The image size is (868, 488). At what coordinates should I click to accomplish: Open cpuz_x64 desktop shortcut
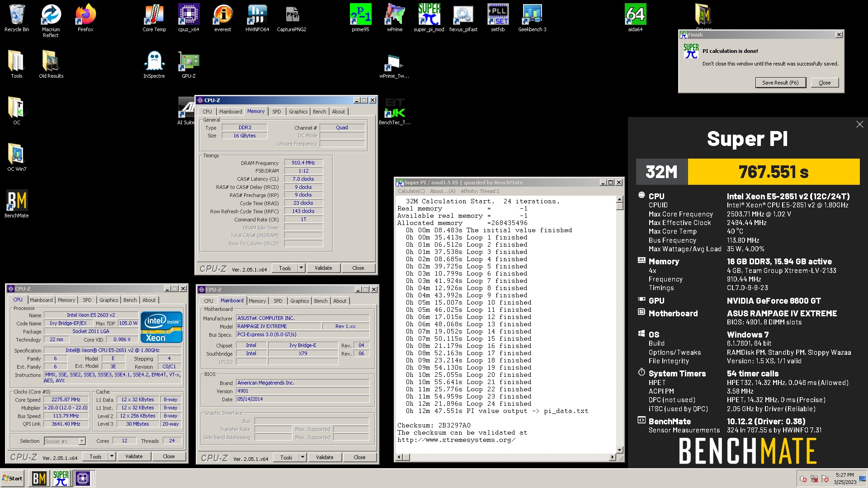(189, 18)
